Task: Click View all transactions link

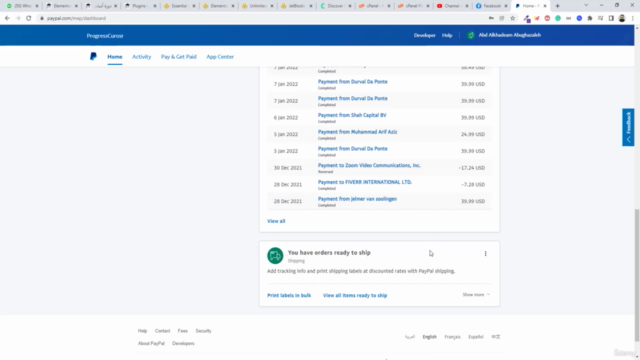Action: click(x=276, y=221)
